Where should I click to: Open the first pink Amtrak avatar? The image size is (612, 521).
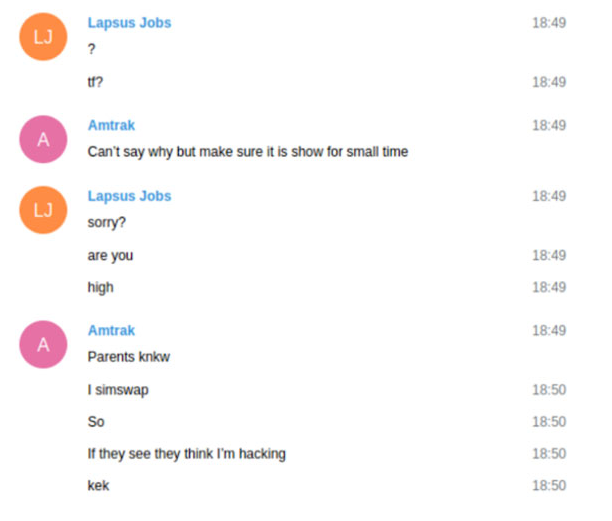point(43,139)
